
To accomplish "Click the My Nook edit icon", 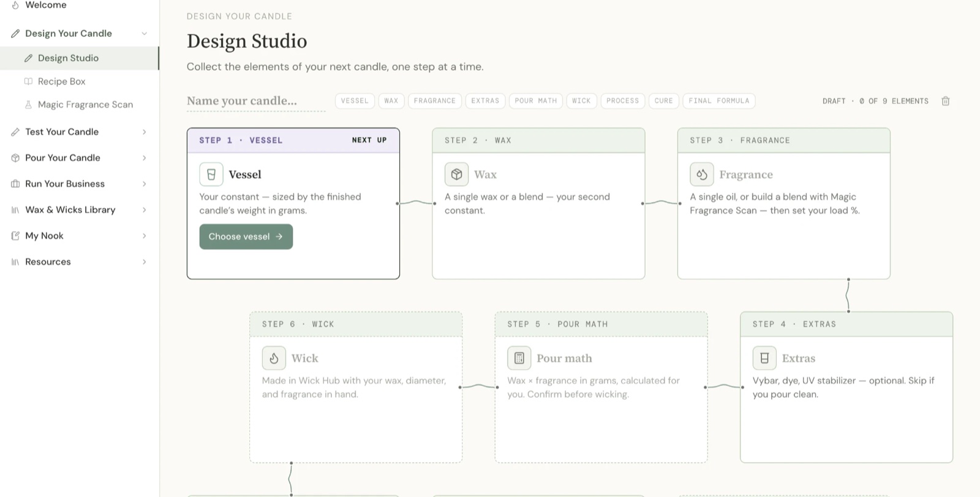I will point(15,236).
